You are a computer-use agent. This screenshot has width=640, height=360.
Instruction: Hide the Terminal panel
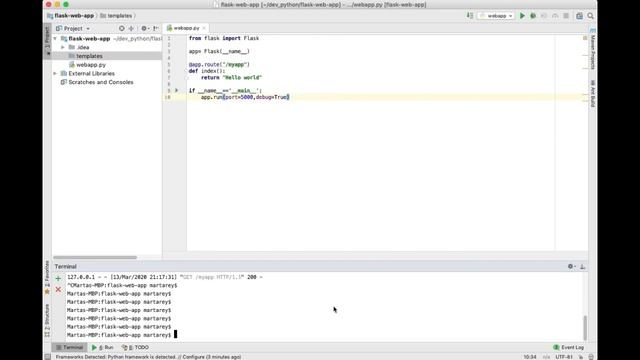point(582,267)
